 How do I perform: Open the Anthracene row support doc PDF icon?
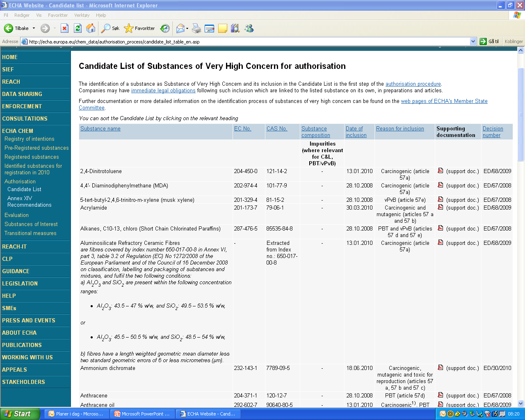(440, 395)
